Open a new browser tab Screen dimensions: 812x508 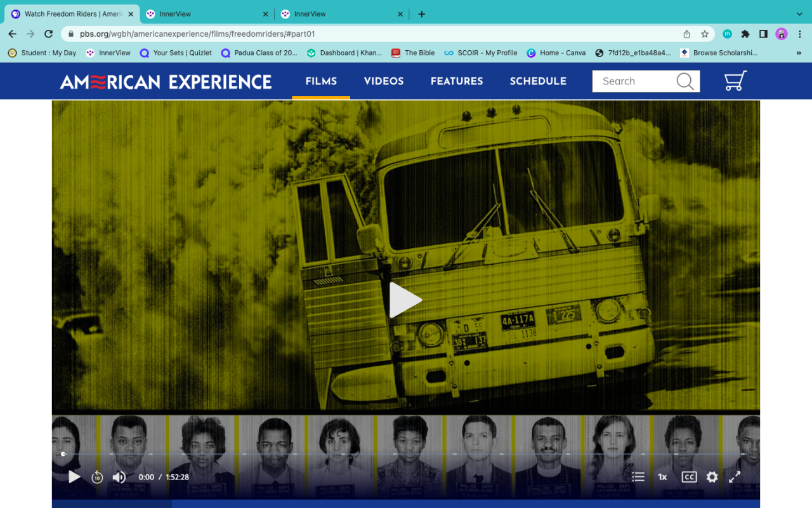[422, 14]
